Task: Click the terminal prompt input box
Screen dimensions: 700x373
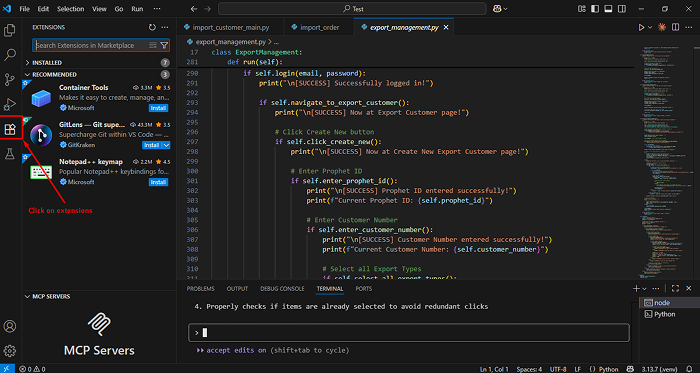Action: pyautogui.click(x=409, y=333)
